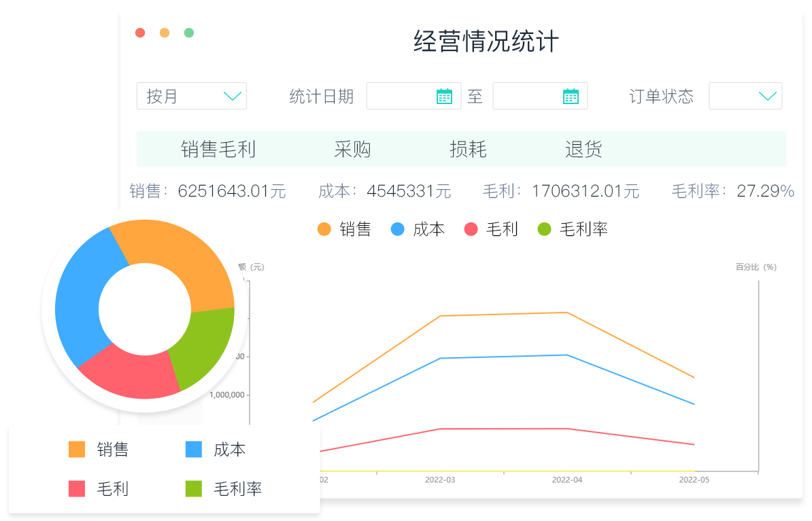Toggle the 毛利率 (Profit Rate) legend dot

point(543,229)
